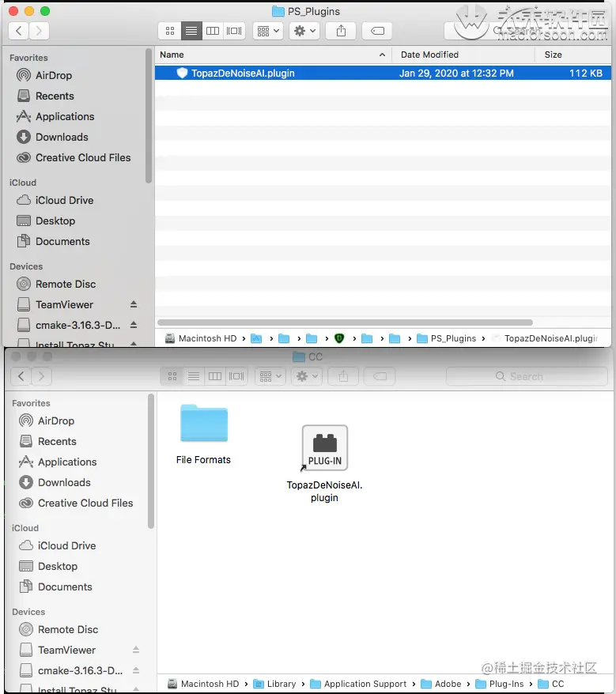616x694 pixels.
Task: Switch CC window to list view
Action: coord(194,377)
